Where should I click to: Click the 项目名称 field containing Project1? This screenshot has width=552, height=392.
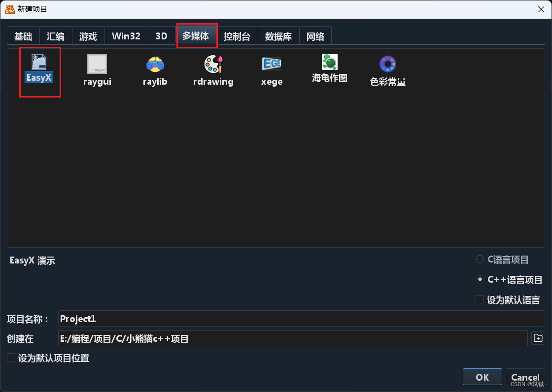[x=301, y=319]
